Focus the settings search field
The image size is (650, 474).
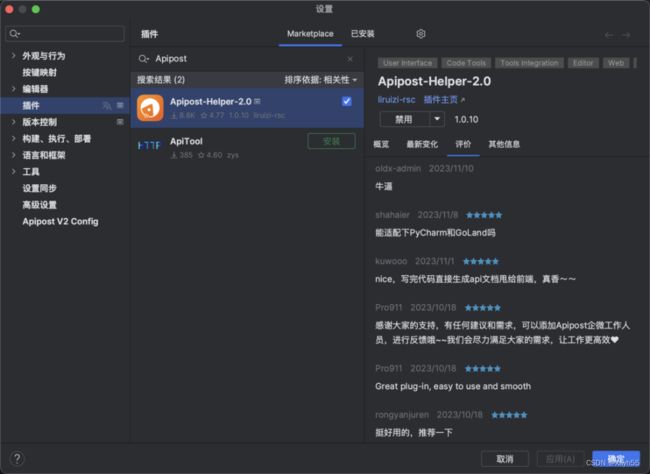(x=65, y=34)
